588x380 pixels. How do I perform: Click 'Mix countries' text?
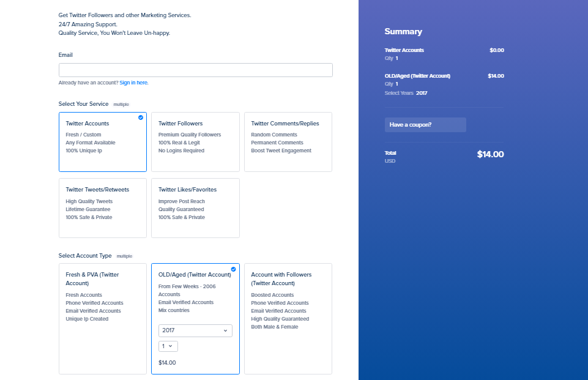point(174,310)
